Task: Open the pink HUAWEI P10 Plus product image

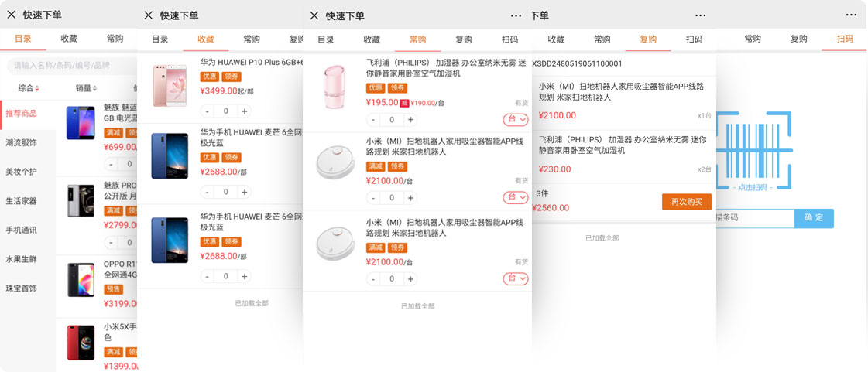Action: 170,85
